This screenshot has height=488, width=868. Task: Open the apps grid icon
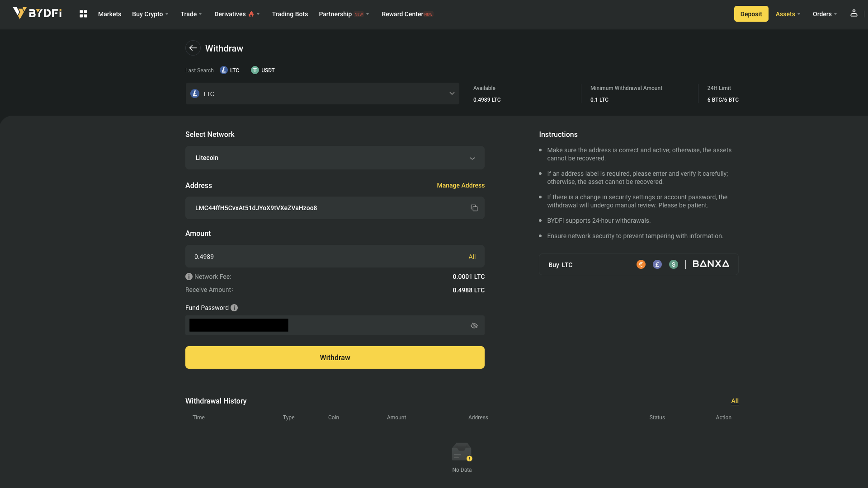[83, 14]
